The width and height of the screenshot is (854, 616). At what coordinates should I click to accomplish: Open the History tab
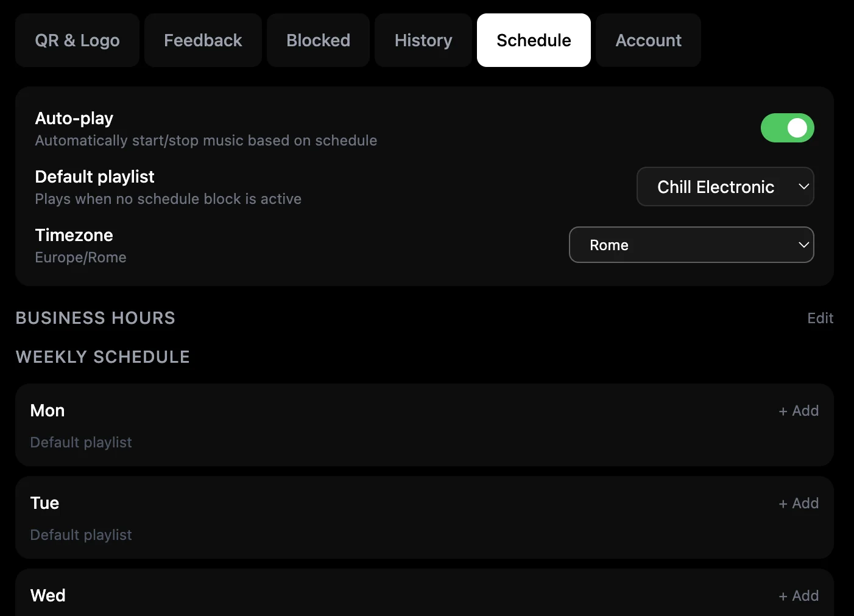coord(423,40)
